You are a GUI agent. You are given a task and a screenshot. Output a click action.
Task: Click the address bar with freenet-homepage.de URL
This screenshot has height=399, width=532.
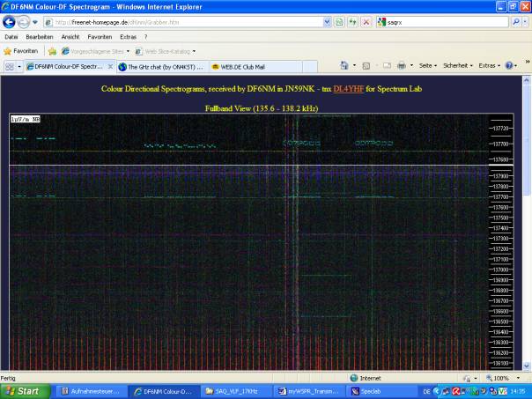pos(184,22)
